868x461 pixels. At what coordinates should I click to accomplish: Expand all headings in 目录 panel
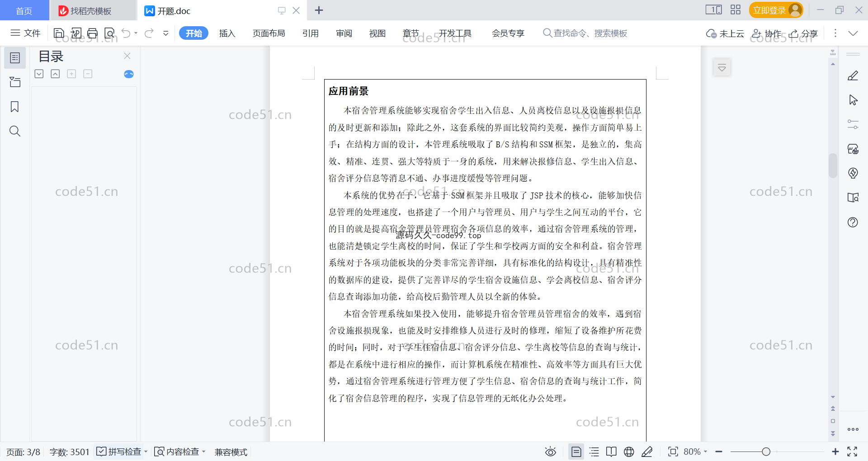point(39,74)
